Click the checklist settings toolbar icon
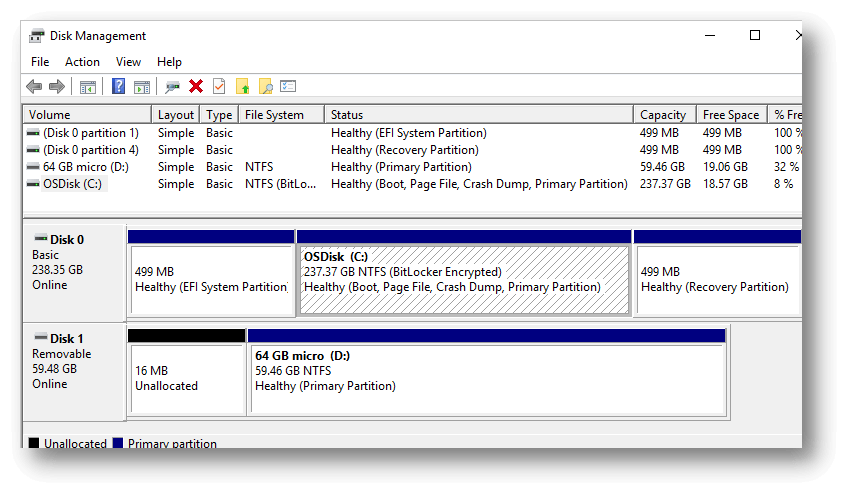This screenshot has width=848, height=495. tap(288, 86)
